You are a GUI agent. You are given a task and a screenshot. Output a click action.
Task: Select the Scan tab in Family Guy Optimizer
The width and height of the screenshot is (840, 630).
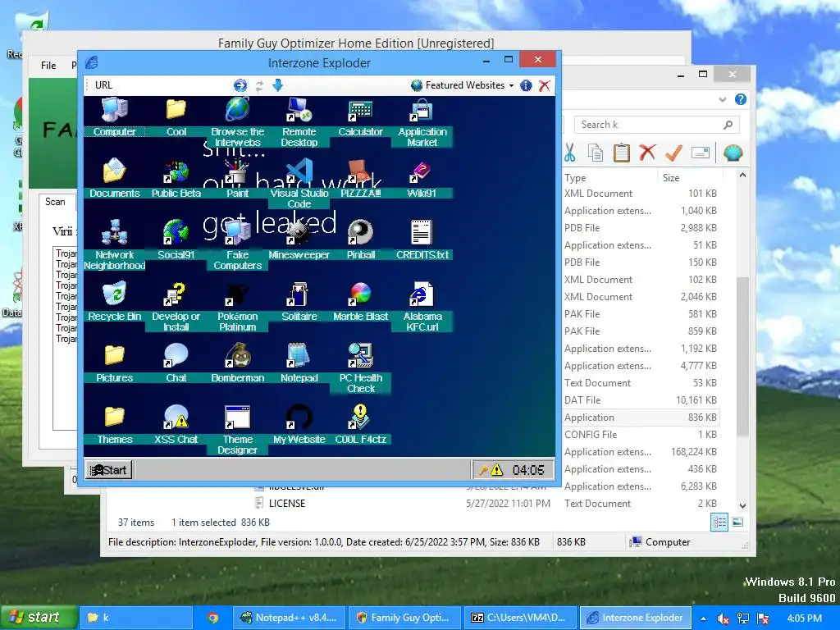coord(55,202)
